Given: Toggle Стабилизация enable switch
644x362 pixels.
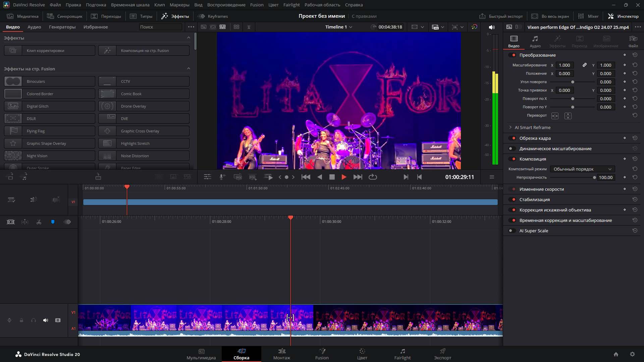Looking at the screenshot, I should (x=512, y=199).
